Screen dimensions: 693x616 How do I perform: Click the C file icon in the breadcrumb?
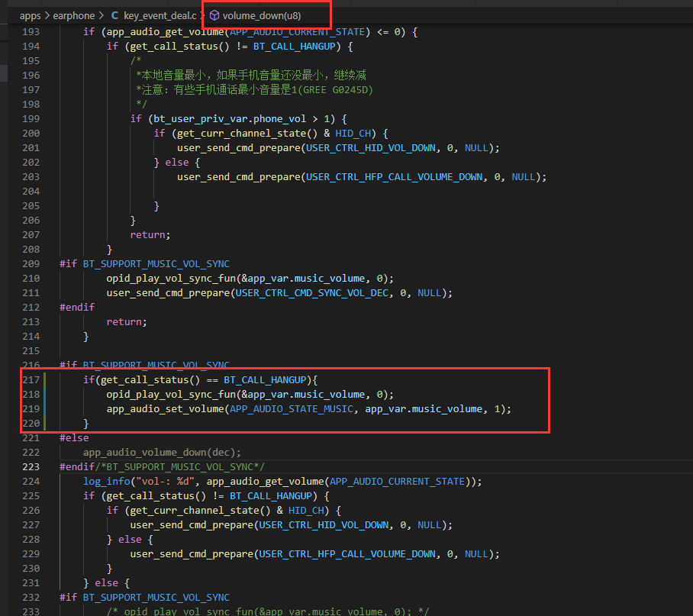point(114,16)
